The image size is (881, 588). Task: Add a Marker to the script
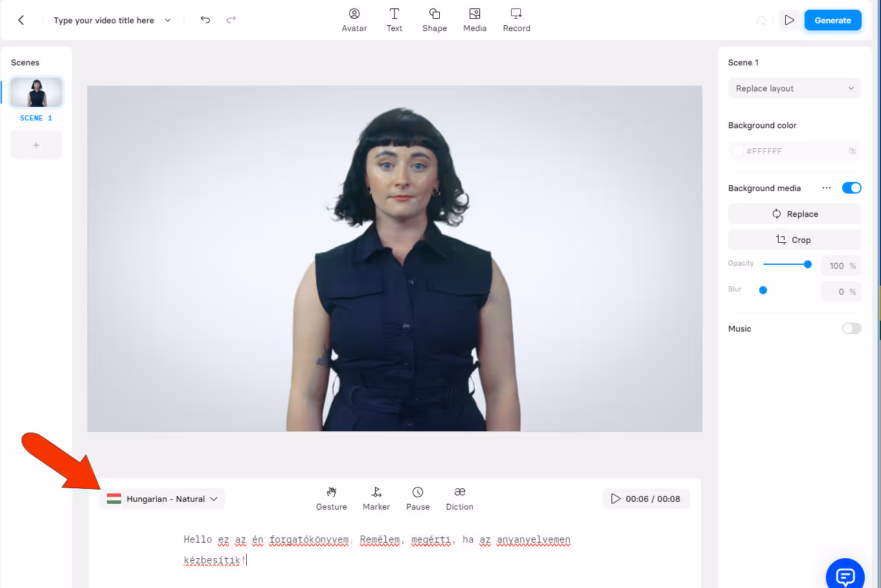(x=376, y=499)
